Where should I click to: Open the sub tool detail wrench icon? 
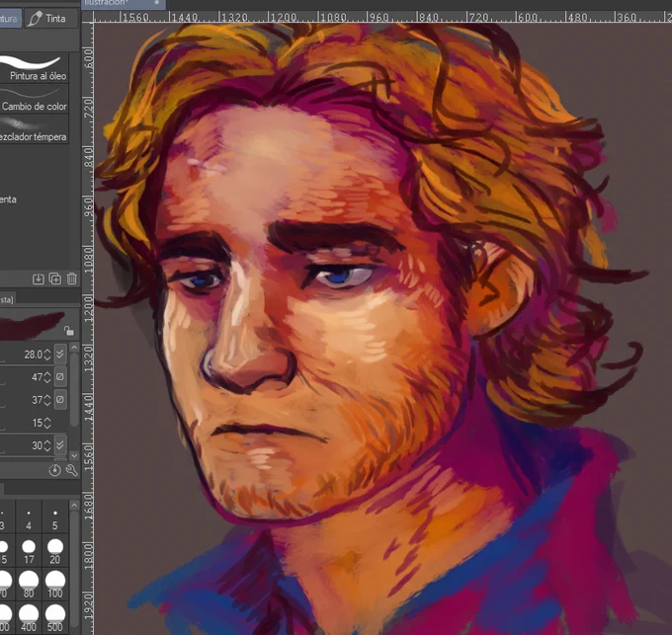[71, 470]
